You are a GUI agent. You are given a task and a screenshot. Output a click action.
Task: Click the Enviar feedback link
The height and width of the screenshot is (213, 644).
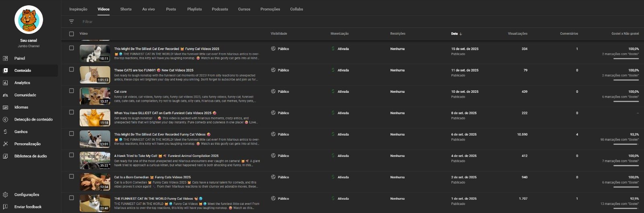[x=28, y=207]
